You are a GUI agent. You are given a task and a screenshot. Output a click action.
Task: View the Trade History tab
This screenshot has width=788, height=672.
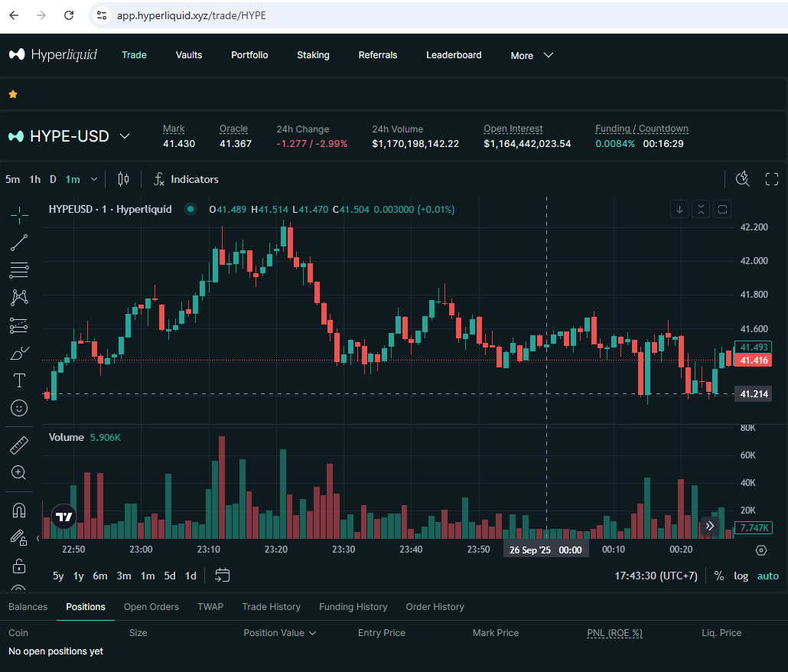click(272, 607)
